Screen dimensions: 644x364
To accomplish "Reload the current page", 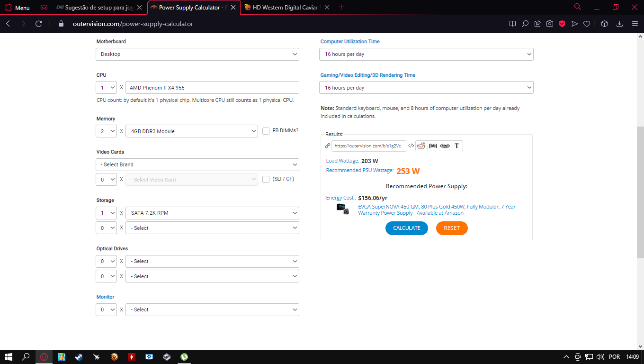I will pyautogui.click(x=39, y=24).
